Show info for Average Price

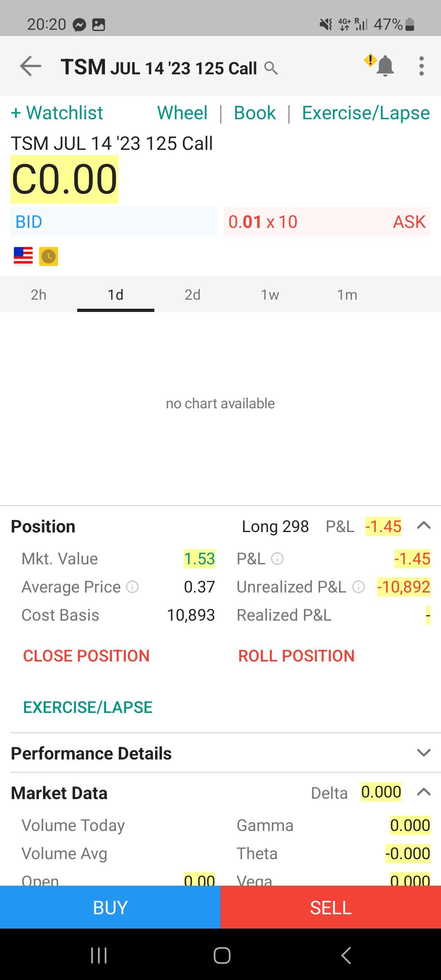click(132, 587)
